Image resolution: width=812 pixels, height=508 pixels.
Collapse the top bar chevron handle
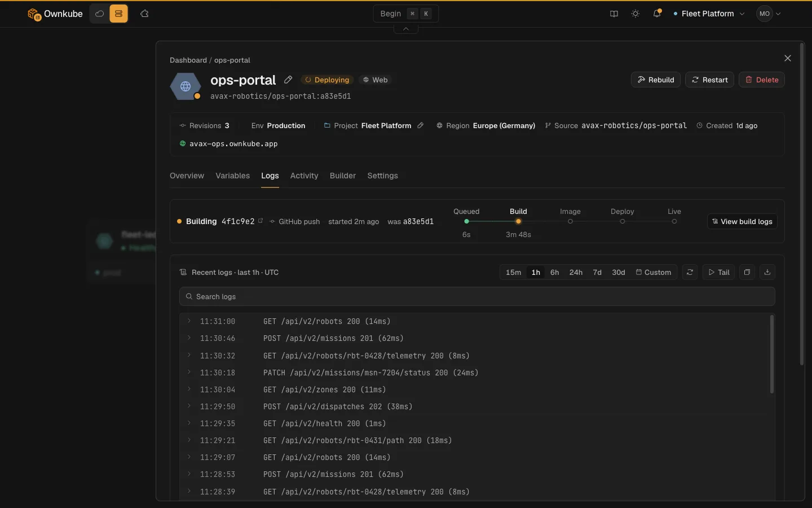point(406,29)
